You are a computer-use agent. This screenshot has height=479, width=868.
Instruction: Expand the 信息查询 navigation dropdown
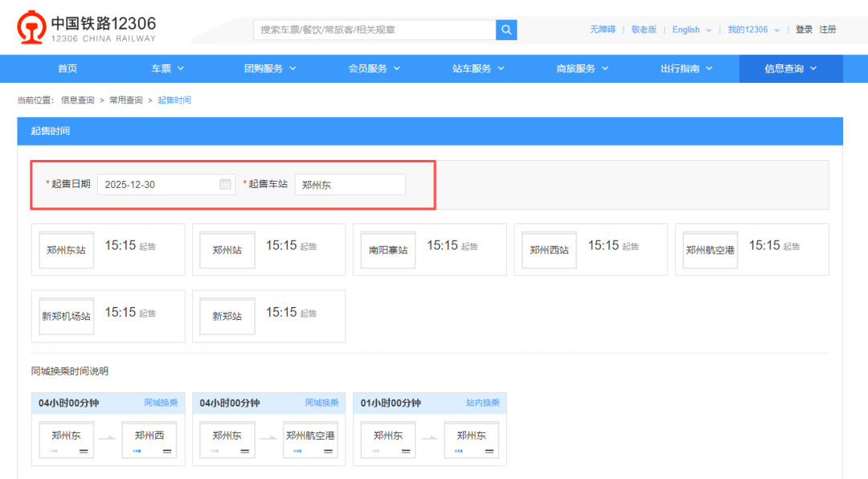click(x=791, y=68)
